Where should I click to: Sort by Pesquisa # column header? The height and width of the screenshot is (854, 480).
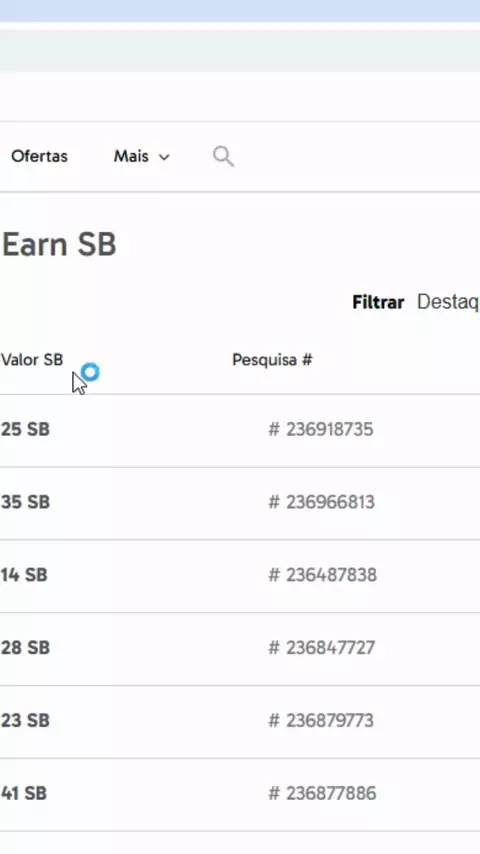pos(272,360)
